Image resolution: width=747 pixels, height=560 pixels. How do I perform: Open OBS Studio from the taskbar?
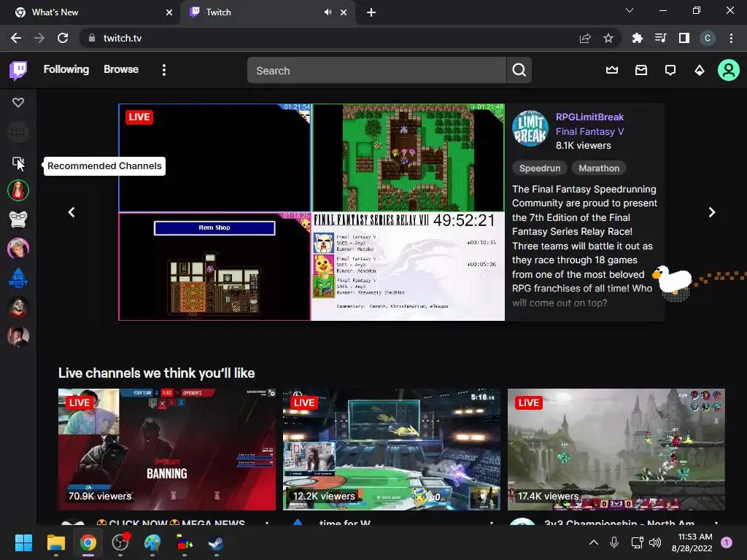[120, 542]
